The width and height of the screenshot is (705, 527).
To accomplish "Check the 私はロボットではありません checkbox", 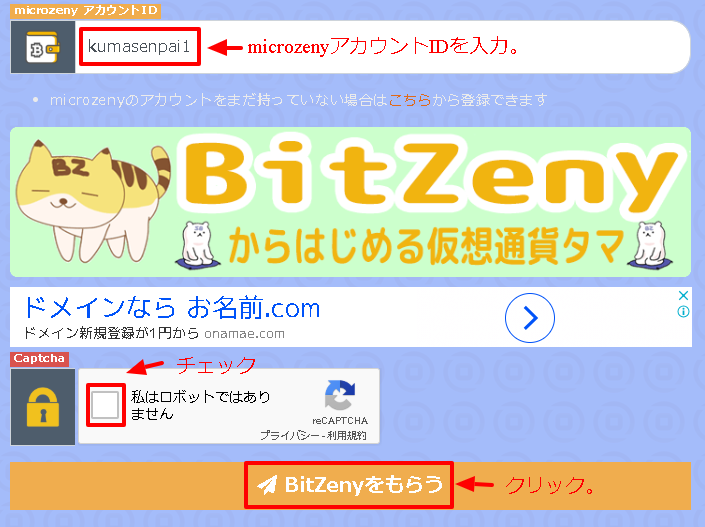I will (x=105, y=405).
